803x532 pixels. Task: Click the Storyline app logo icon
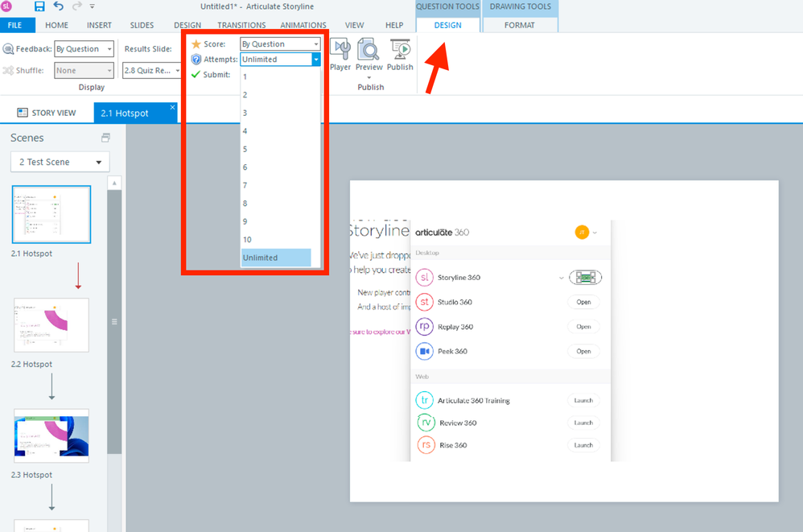[x=6, y=6]
